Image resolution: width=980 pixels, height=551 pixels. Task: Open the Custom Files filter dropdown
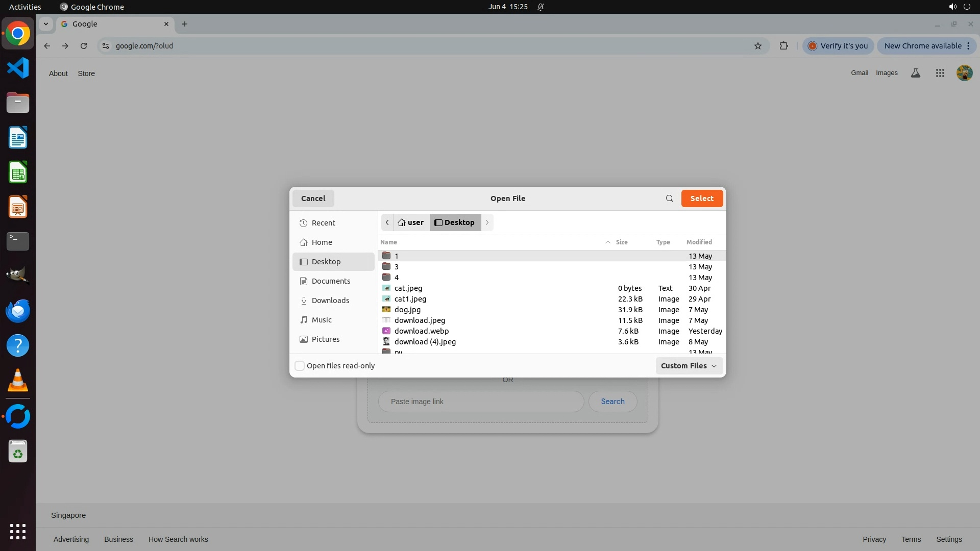coord(689,366)
